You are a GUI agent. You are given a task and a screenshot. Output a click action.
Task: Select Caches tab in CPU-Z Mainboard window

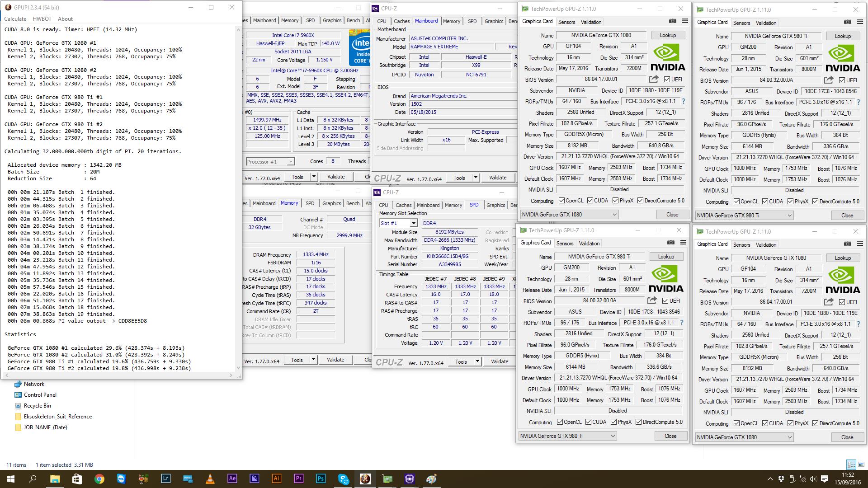(x=401, y=21)
